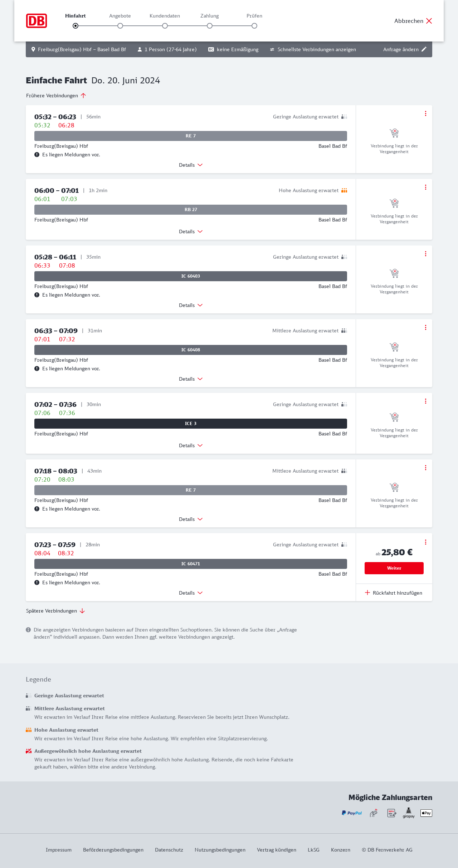458x868 pixels.
Task: Click the plus icon for Rückfahrt hinzufügen
Action: tap(367, 593)
